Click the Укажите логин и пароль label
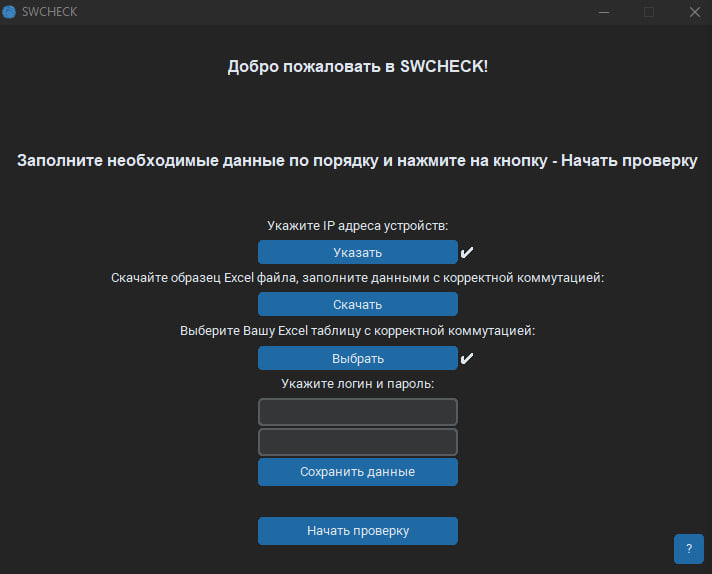 point(357,383)
